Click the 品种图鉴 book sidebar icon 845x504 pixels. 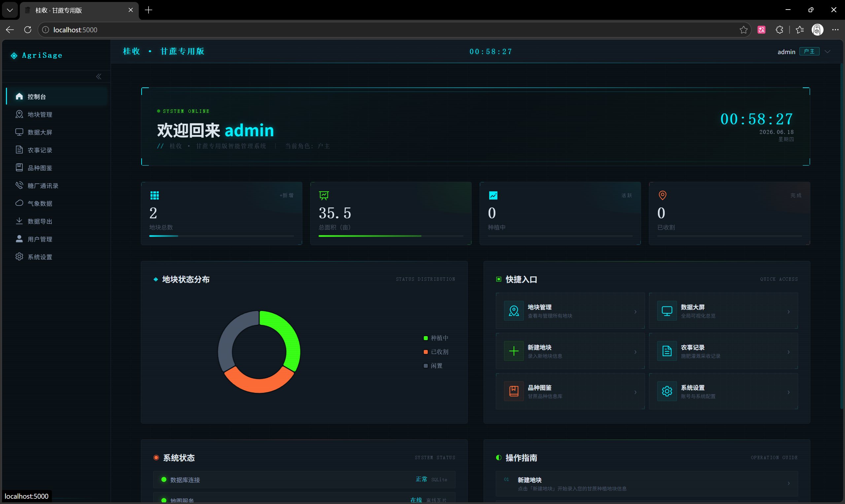[x=19, y=168]
